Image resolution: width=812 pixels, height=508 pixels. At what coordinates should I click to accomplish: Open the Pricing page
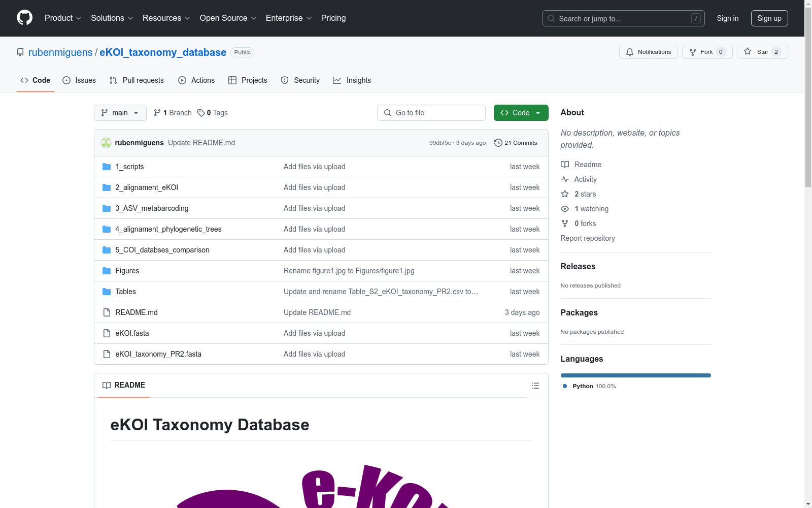pos(333,18)
